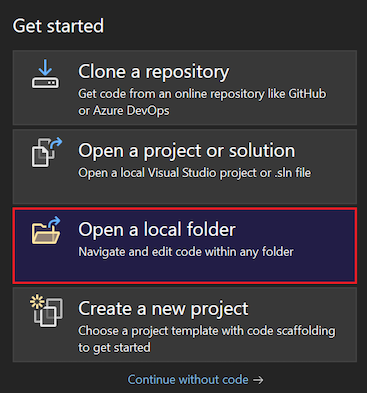Click the "Open a local Visual Studio project" description
The image size is (367, 393).
(x=194, y=173)
